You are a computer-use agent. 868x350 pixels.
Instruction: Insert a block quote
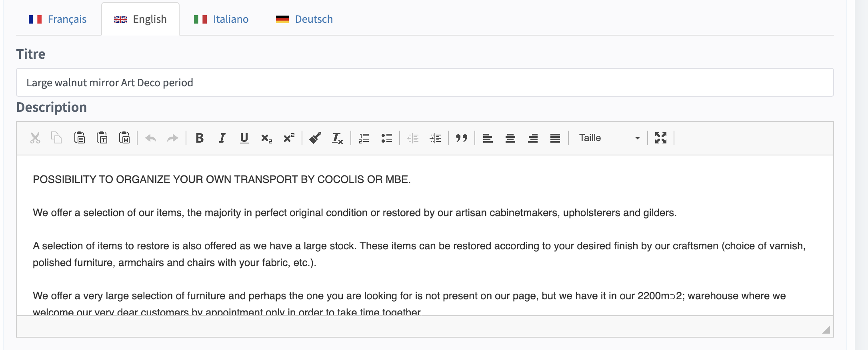click(x=462, y=138)
